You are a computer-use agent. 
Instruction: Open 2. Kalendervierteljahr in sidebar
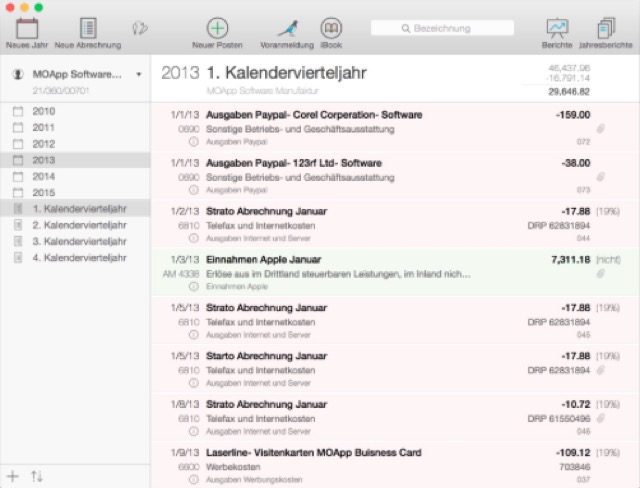pos(79,225)
